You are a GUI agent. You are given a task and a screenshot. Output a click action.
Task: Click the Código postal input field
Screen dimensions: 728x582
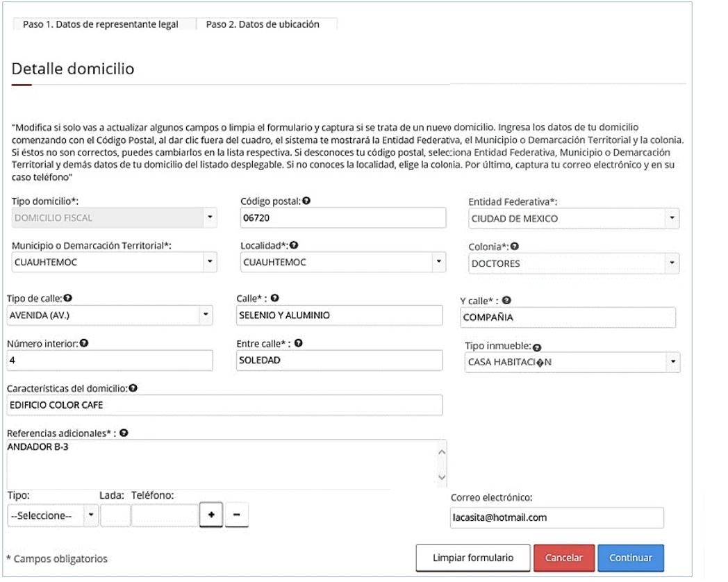coord(343,217)
